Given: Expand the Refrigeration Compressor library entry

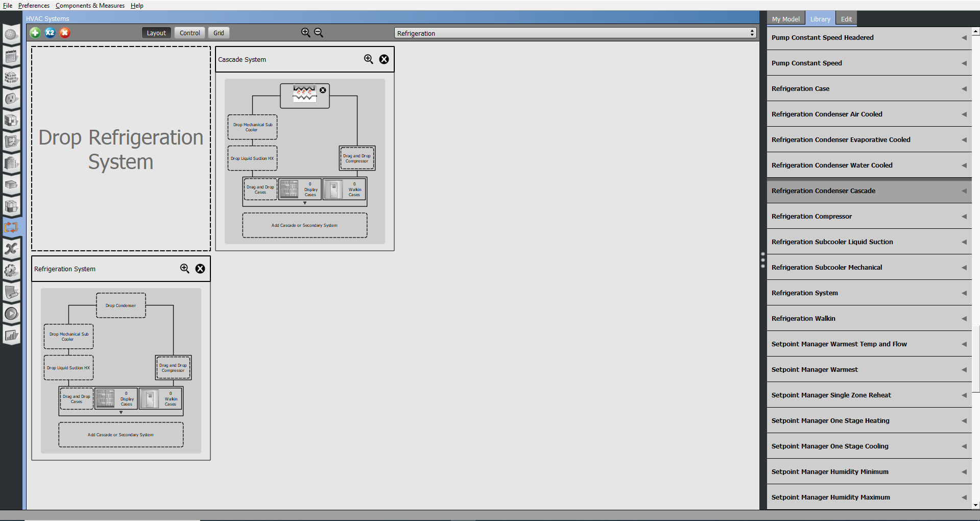Looking at the screenshot, I should (964, 216).
